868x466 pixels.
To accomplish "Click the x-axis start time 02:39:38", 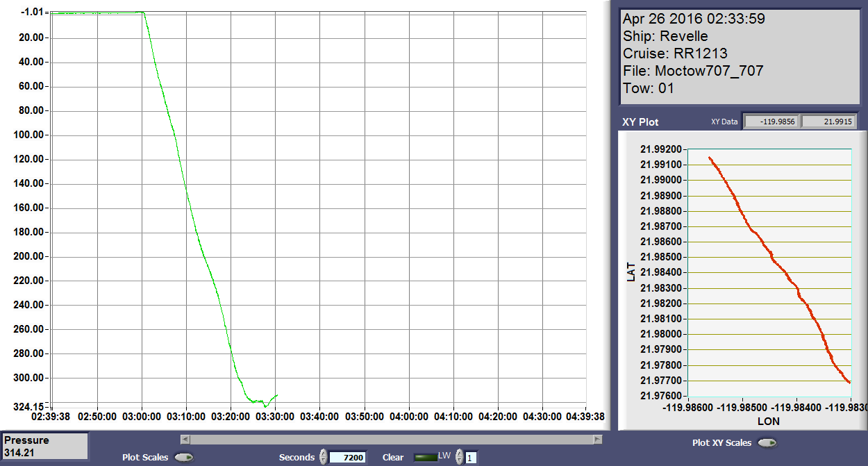I will pos(51,417).
